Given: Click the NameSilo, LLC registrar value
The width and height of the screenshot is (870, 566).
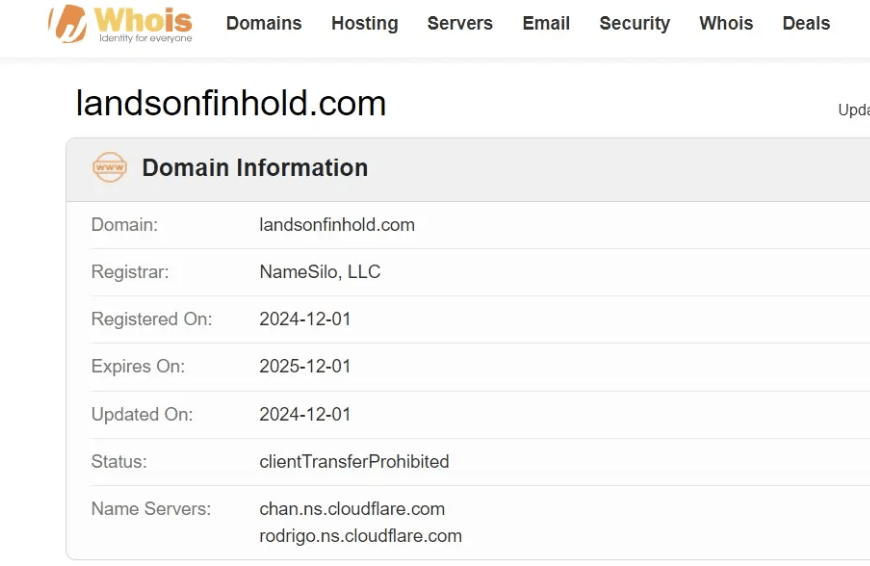Looking at the screenshot, I should [x=320, y=272].
